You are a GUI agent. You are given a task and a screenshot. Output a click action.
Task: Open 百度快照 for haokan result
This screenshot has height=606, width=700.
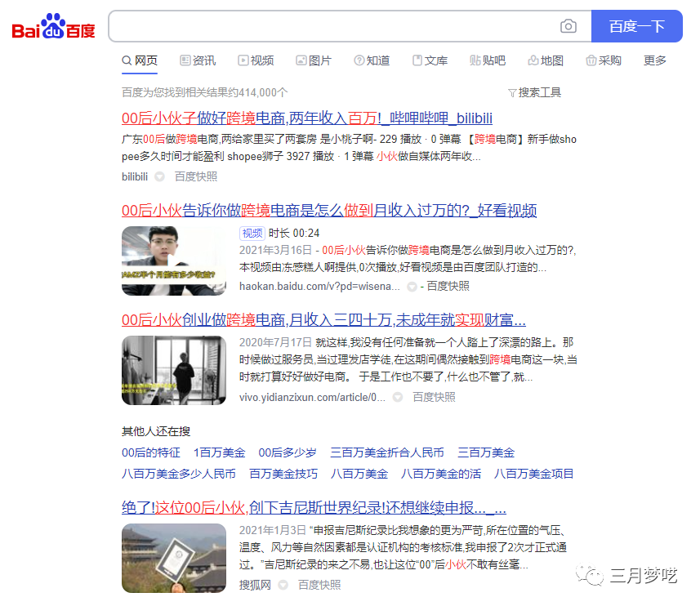[x=448, y=287]
